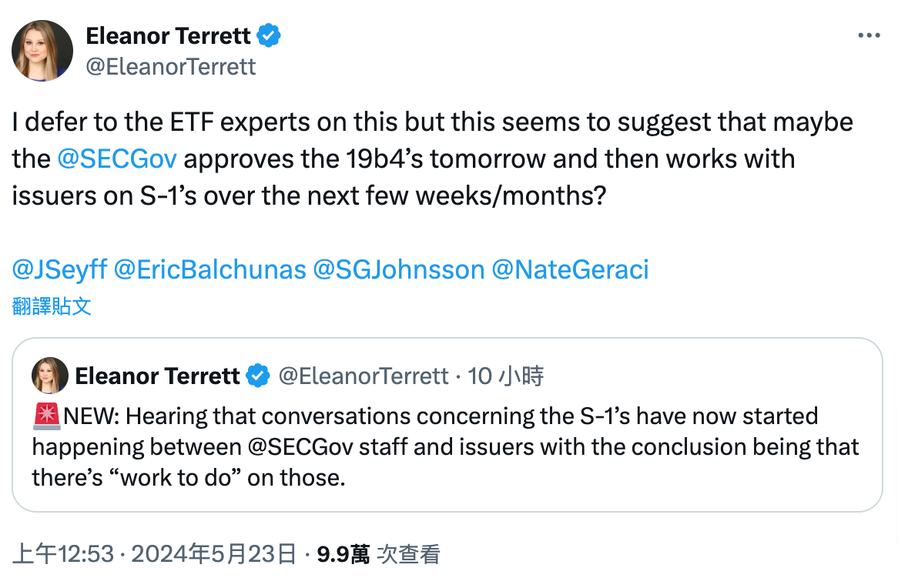Open the Eleanor Terrett display name link

point(168,35)
